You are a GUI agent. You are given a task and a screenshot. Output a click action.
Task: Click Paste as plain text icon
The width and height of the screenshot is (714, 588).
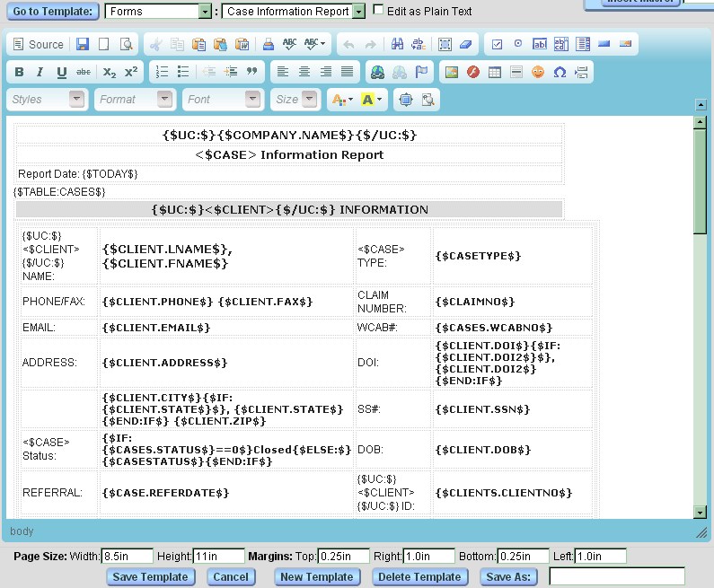(x=220, y=44)
